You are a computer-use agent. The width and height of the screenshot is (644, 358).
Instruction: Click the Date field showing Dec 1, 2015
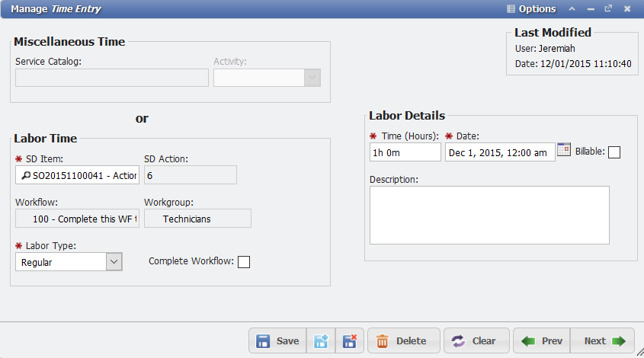click(499, 152)
